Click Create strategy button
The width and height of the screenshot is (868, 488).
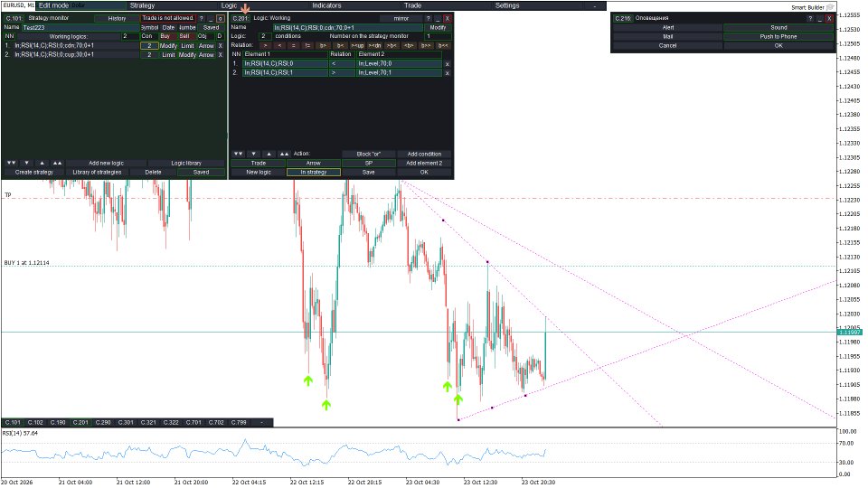coord(34,172)
